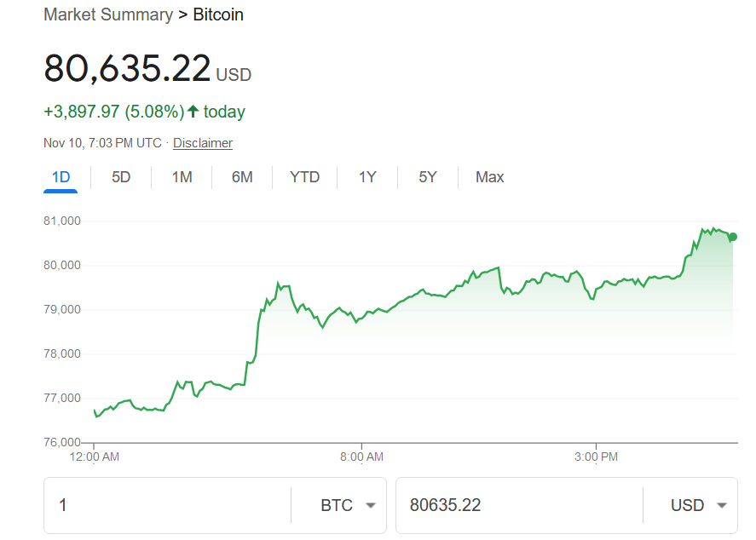Click the Bitcoin breadcrumb title

(218, 15)
